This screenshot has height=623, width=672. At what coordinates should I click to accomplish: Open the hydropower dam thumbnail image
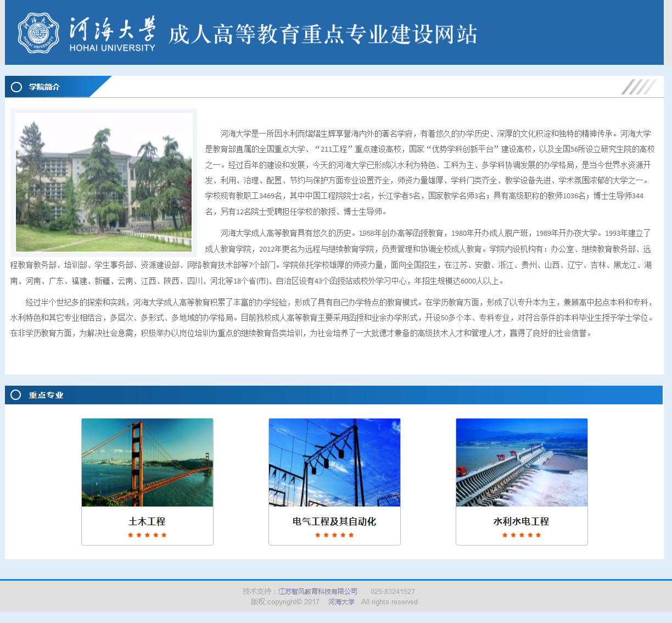(522, 463)
